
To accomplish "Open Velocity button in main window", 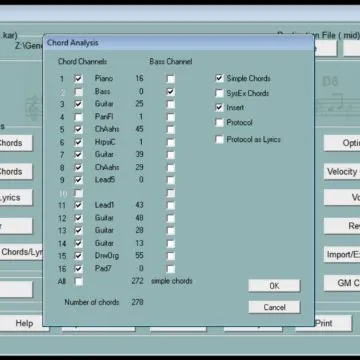I will (x=342, y=172).
